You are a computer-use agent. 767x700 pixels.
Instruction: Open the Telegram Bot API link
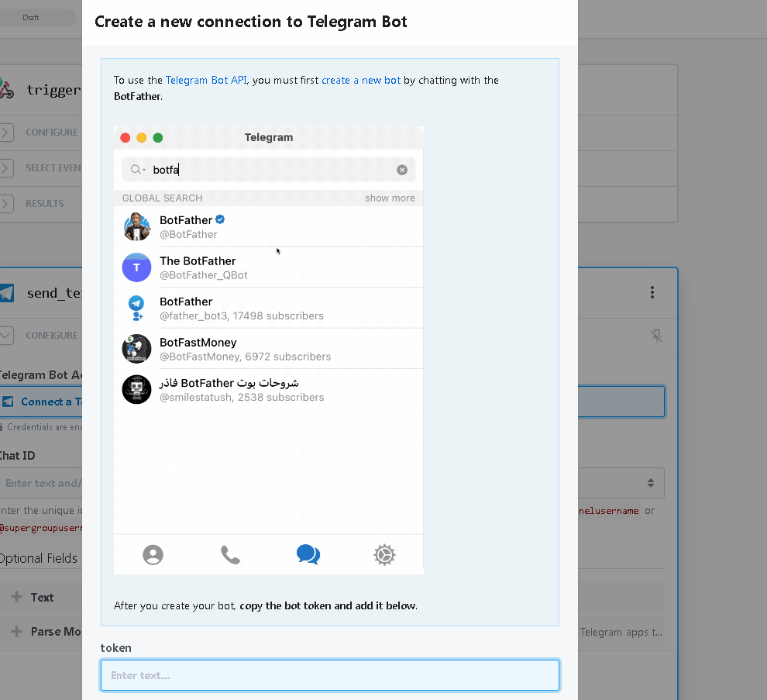206,81
